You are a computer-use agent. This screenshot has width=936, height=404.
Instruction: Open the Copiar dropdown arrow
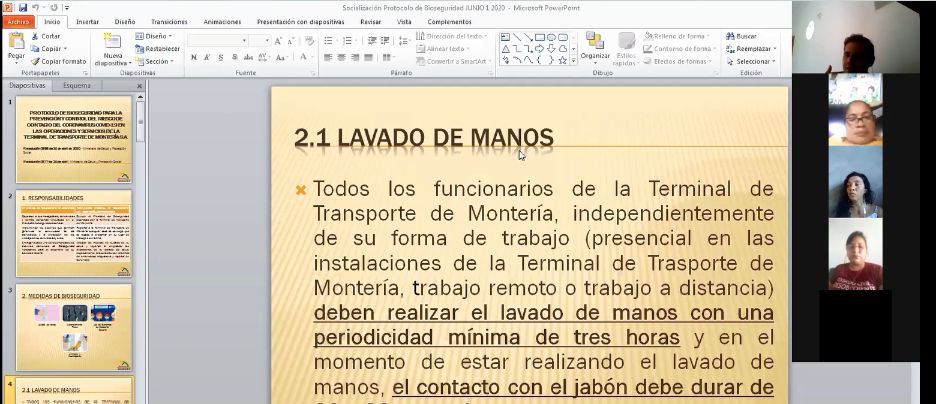point(65,48)
